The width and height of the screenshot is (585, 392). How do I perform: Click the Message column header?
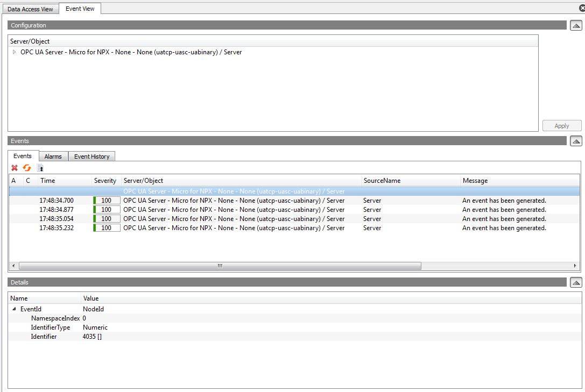pyautogui.click(x=519, y=180)
